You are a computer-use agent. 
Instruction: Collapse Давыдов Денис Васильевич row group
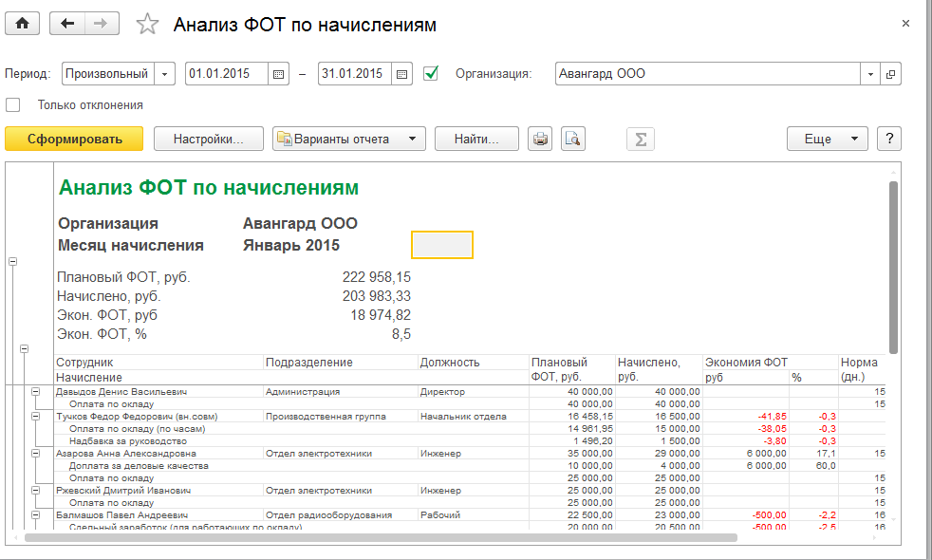click(36, 392)
